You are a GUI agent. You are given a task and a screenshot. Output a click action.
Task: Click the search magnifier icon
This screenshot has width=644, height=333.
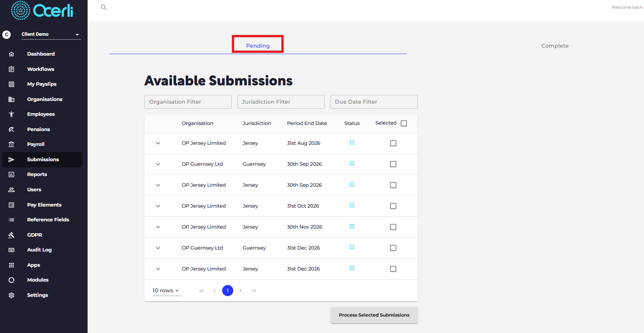point(104,7)
